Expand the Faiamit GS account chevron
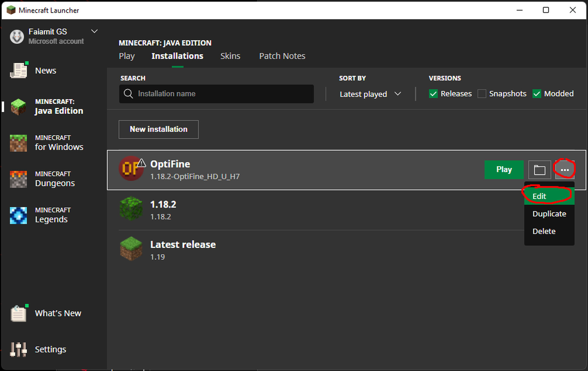The image size is (588, 371). pyautogui.click(x=94, y=32)
